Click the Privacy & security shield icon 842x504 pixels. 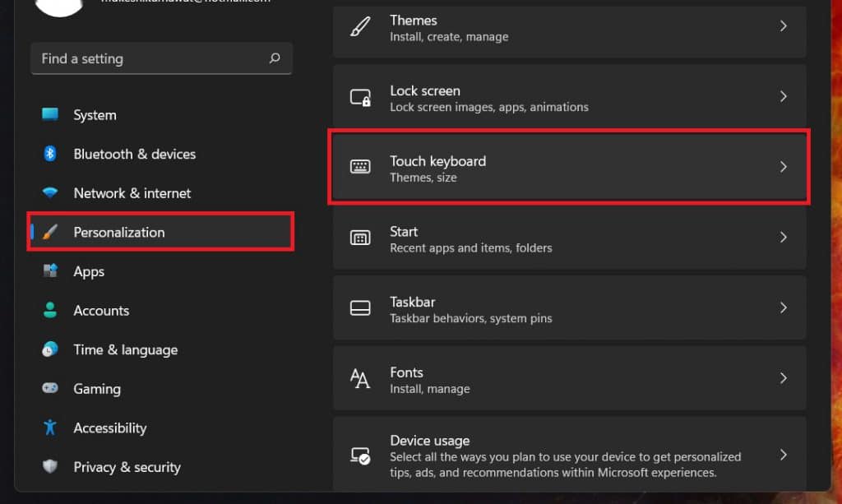[x=50, y=466]
